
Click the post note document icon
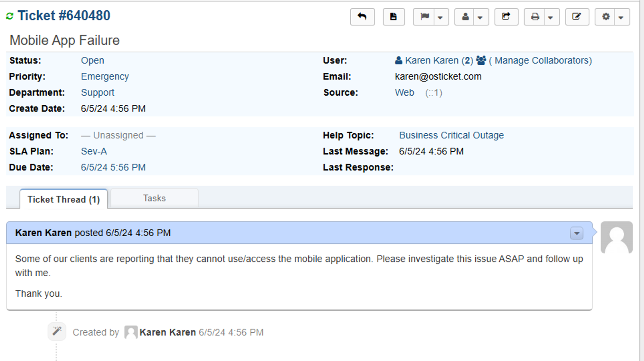pyautogui.click(x=393, y=17)
